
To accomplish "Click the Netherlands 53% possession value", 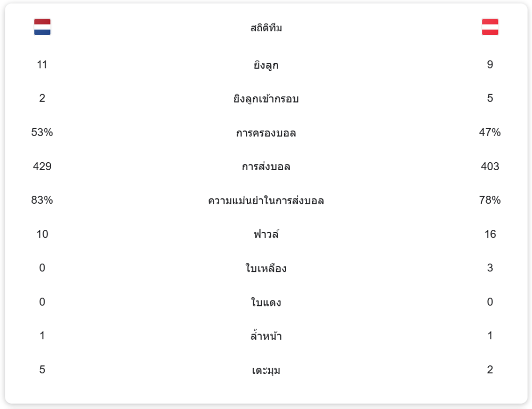I will (x=42, y=132).
